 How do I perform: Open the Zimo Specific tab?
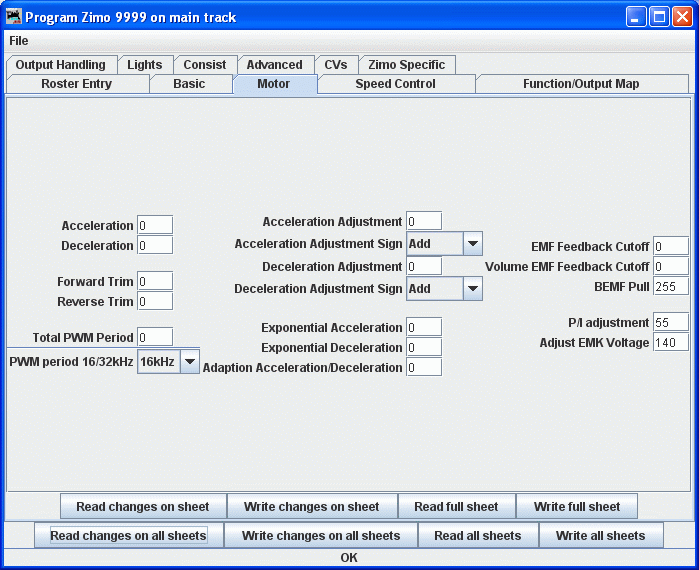pos(407,65)
